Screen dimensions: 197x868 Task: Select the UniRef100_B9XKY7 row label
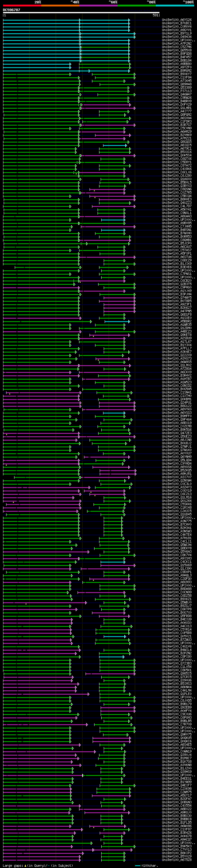(177, 74)
